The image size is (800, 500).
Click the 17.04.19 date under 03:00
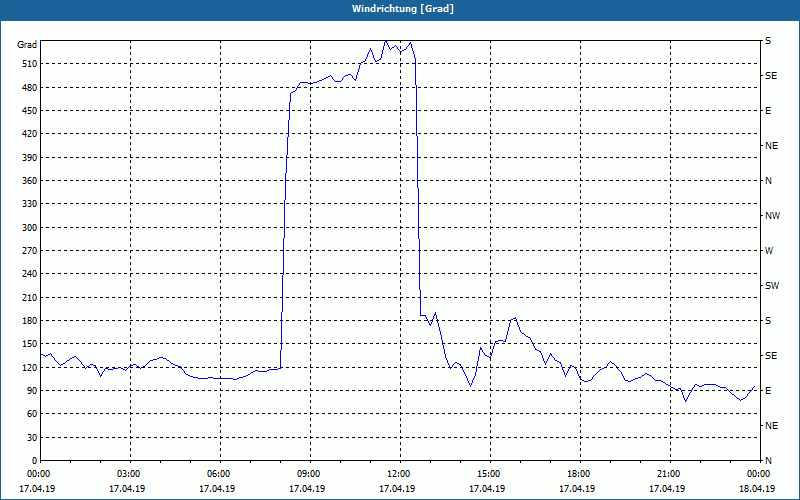[127, 489]
